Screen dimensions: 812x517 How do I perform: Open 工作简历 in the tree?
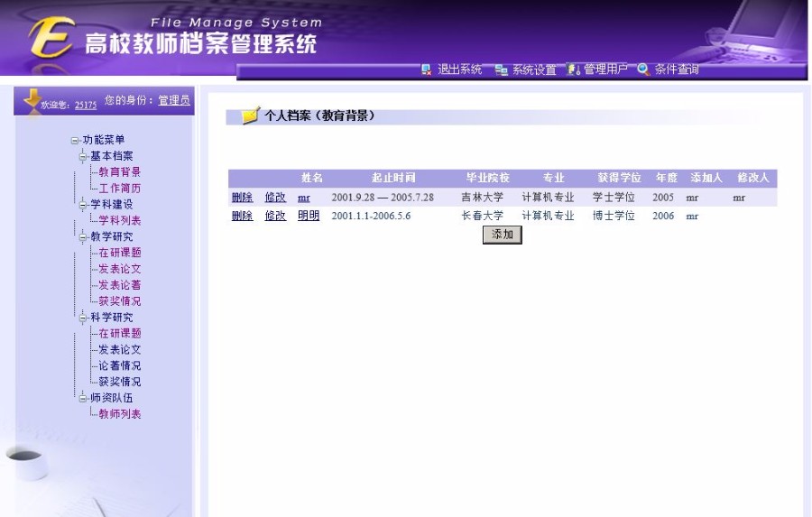pyautogui.click(x=120, y=188)
